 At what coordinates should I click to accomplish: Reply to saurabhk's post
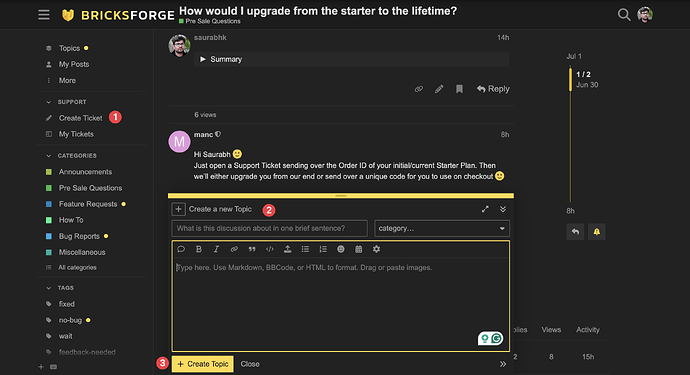click(x=493, y=89)
